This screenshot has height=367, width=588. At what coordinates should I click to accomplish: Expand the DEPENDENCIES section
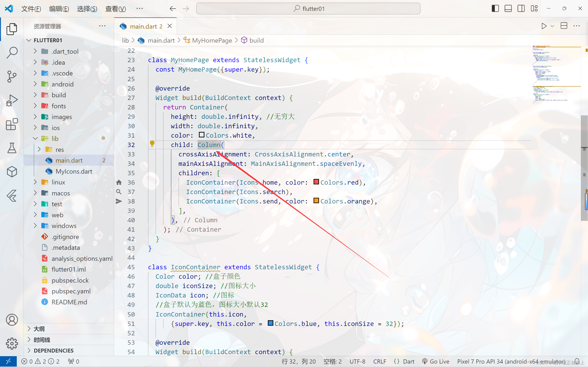tap(54, 350)
